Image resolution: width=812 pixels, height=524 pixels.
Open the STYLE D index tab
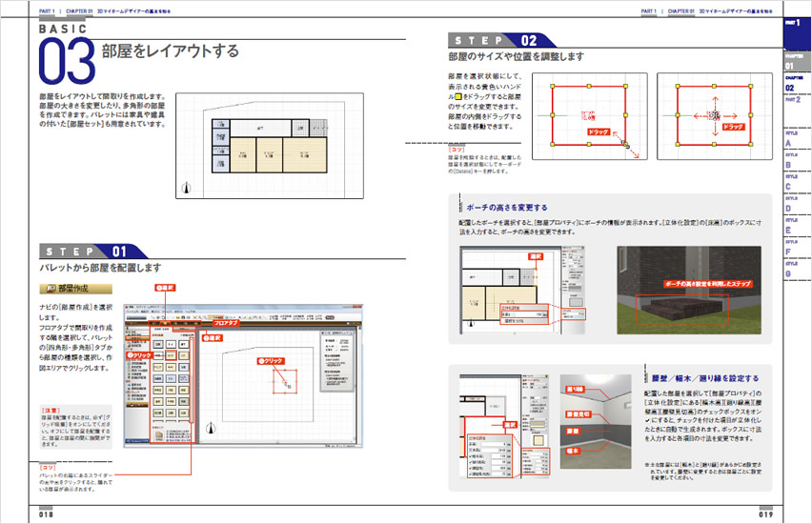click(797, 205)
